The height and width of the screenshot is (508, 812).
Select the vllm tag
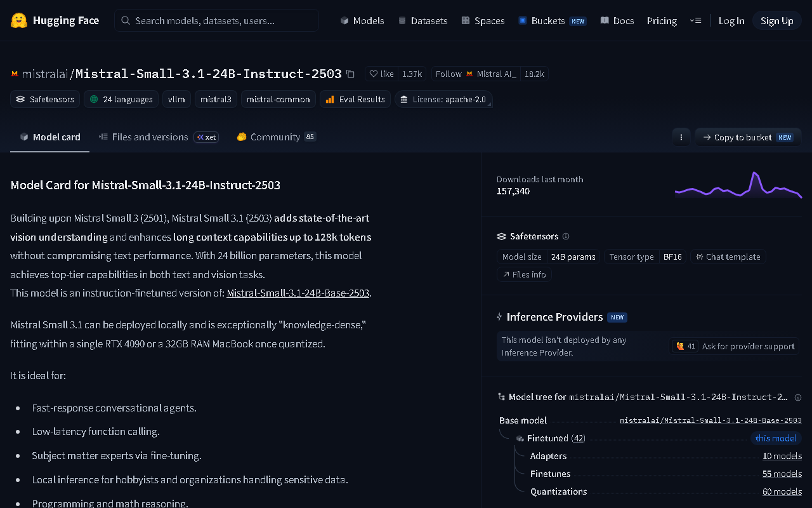pos(176,99)
